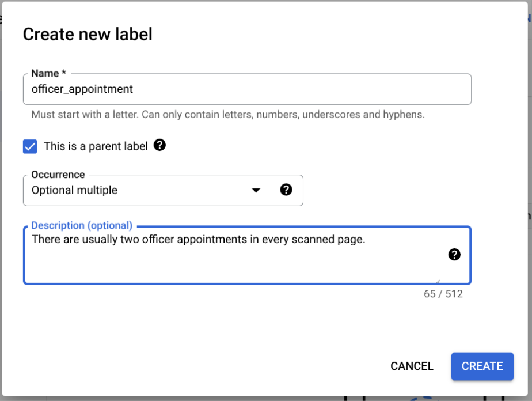Click the word 'page.' ending the description
The height and width of the screenshot is (401, 532).
(x=352, y=240)
